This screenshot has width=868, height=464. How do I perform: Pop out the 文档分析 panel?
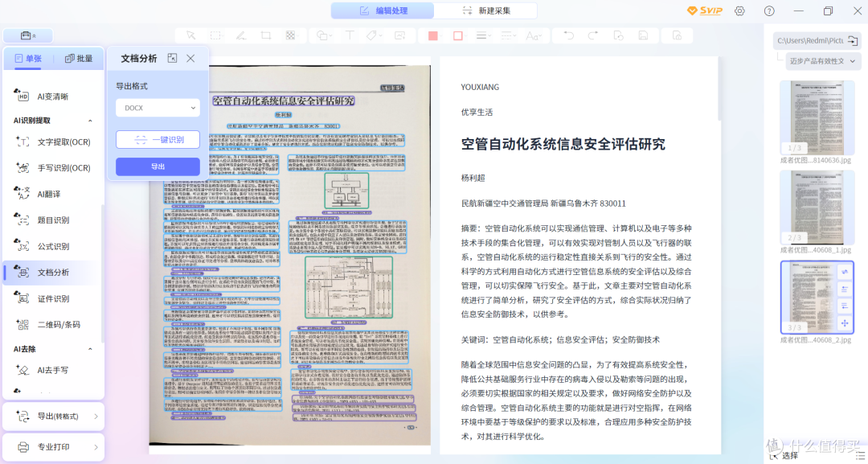(172, 58)
